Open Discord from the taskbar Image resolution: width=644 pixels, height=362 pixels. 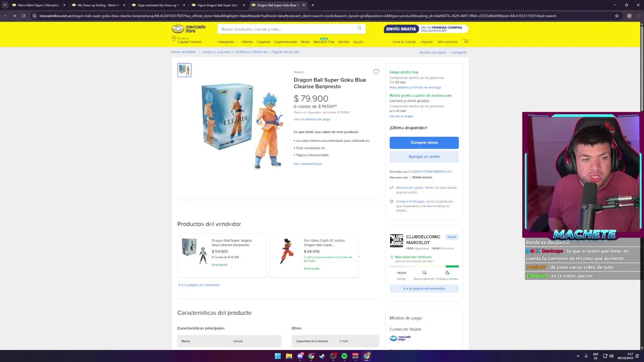(x=300, y=356)
